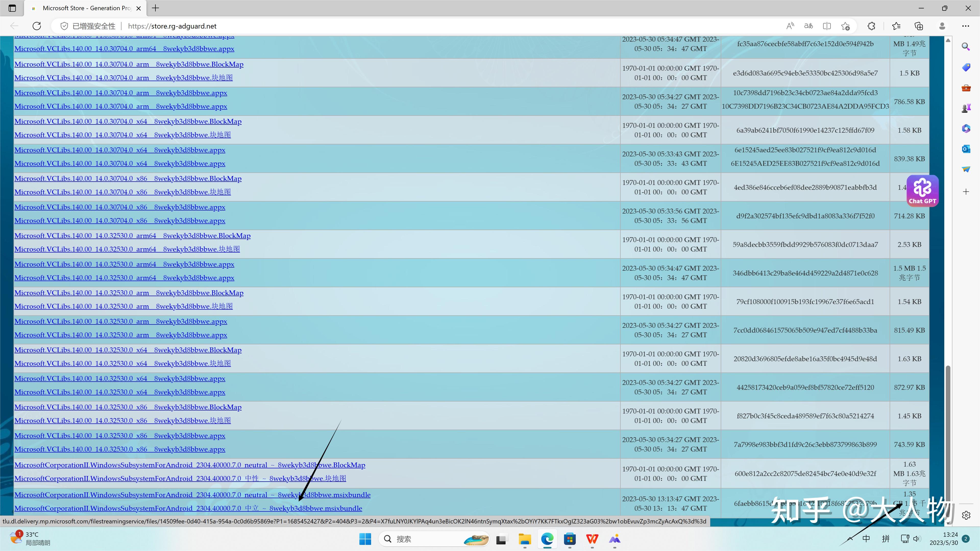Viewport: 980px width, 551px height.
Task: Open sidebar search icon
Action: [x=965, y=47]
